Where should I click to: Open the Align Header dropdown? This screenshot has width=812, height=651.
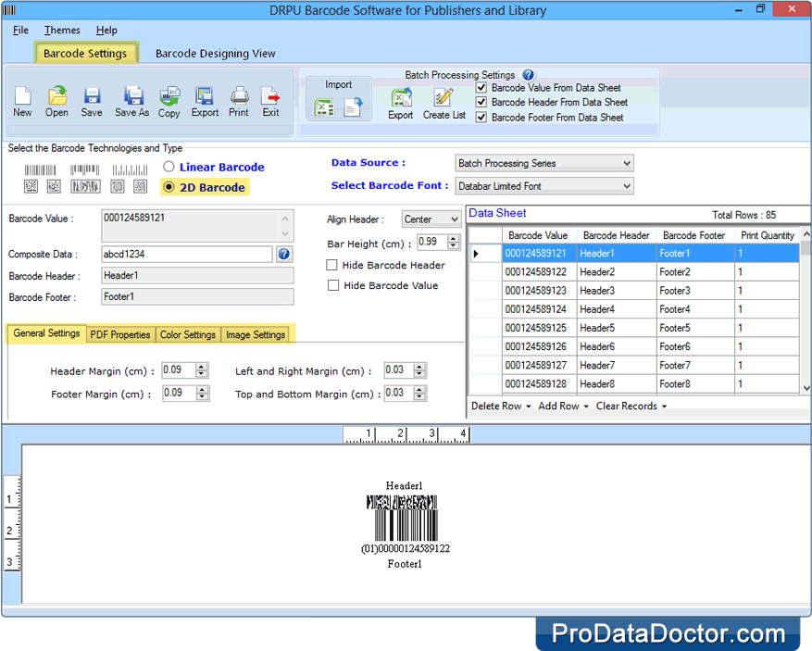click(431, 219)
